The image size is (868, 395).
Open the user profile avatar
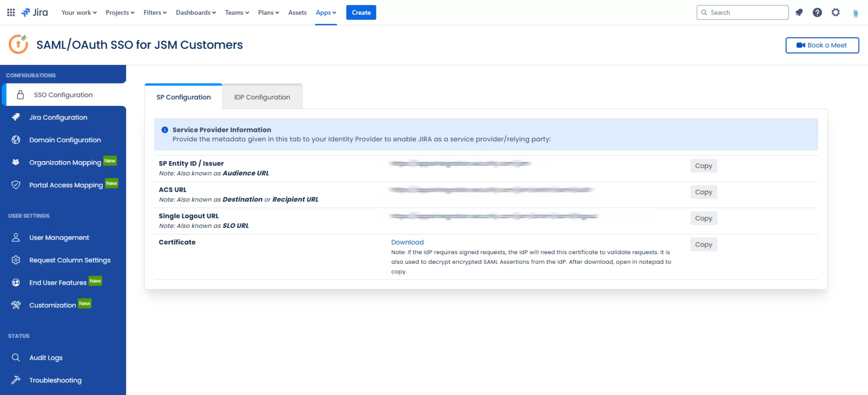point(856,13)
